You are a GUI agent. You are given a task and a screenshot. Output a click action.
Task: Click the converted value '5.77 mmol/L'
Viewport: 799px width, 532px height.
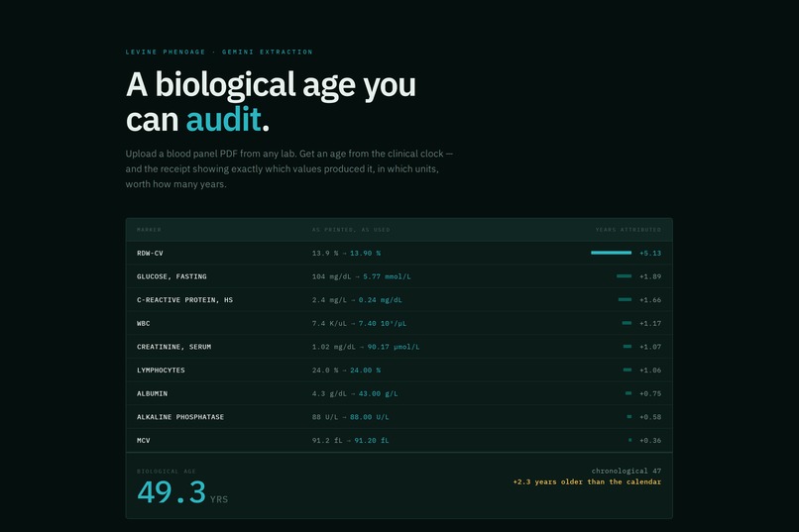[387, 276]
